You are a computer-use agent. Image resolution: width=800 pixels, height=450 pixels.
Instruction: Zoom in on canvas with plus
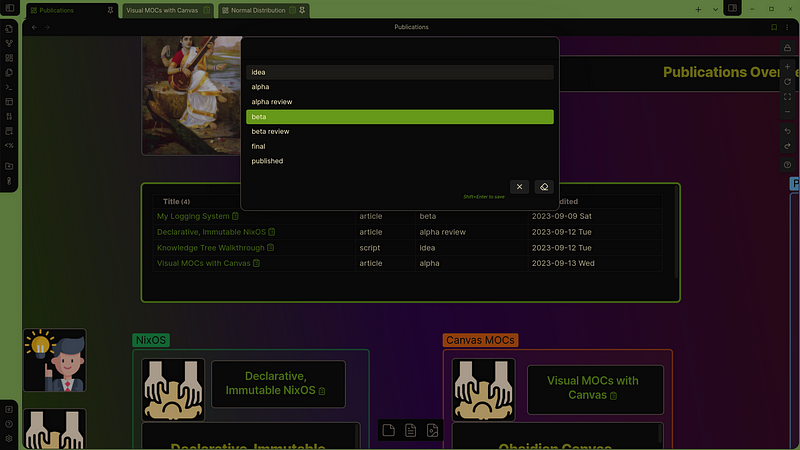coord(787,67)
